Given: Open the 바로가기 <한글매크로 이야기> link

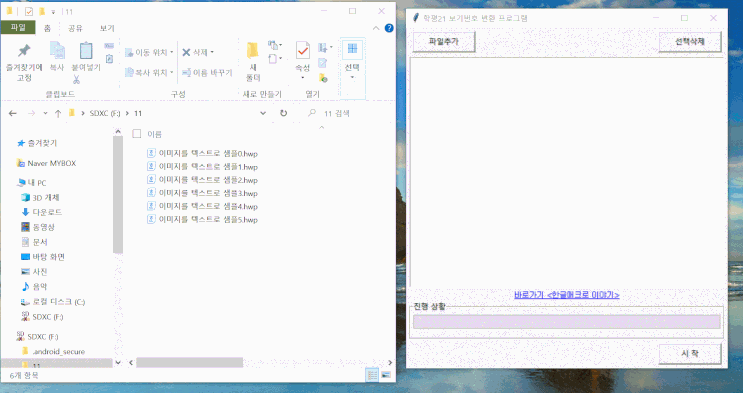Looking at the screenshot, I should pyautogui.click(x=567, y=295).
